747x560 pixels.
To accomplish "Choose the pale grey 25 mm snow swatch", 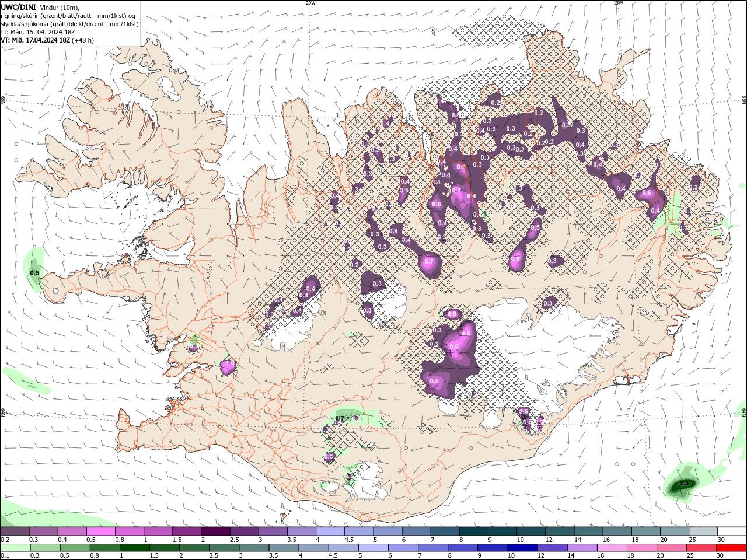I will tap(703, 531).
